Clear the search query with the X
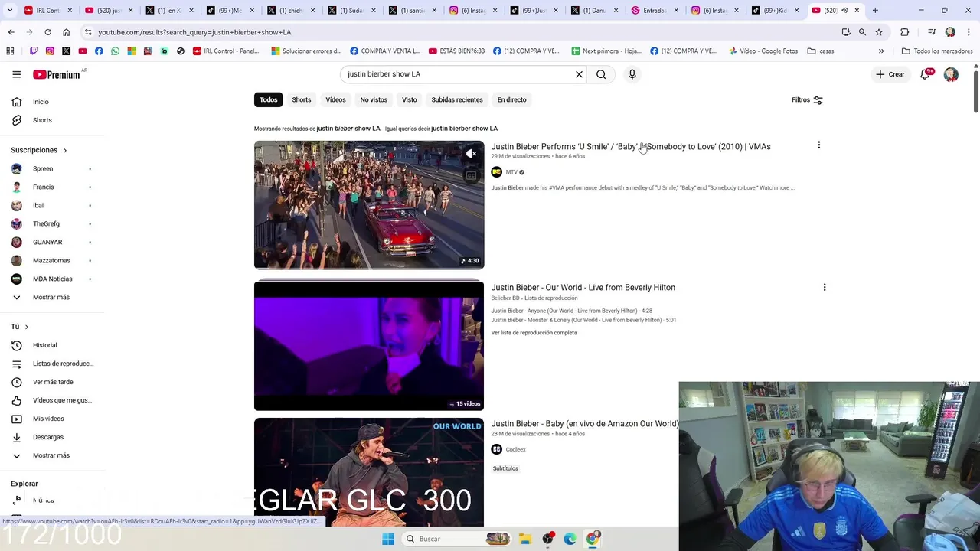This screenshot has height=551, width=980. tap(579, 74)
